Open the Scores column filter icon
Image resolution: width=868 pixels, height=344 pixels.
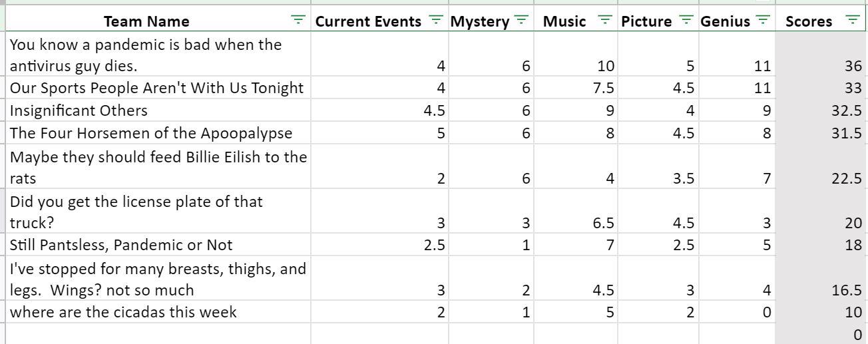coord(852,21)
